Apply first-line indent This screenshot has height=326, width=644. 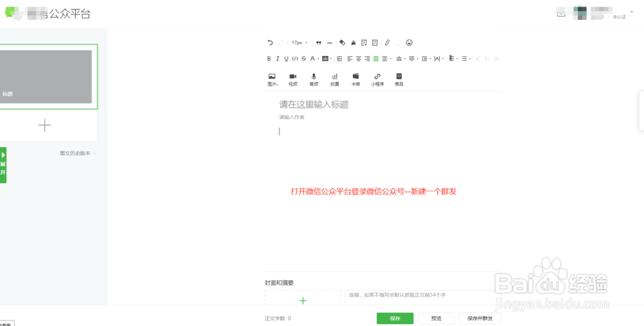(x=339, y=59)
